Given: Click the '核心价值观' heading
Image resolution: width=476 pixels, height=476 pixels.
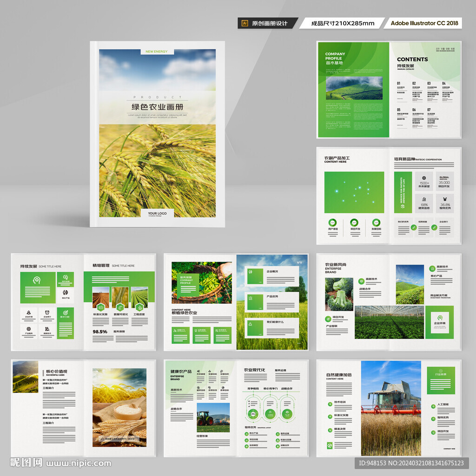Looking at the screenshot, I should tap(56, 371).
